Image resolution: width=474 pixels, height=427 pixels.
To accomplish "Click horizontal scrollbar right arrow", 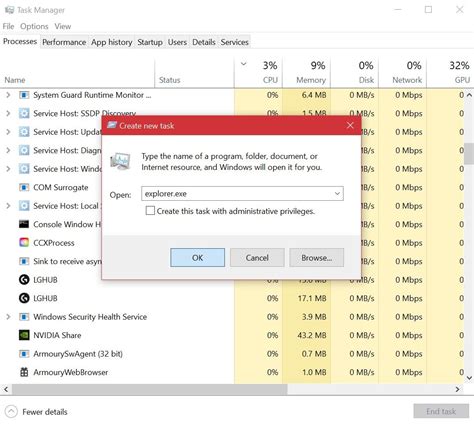I will [457, 389].
